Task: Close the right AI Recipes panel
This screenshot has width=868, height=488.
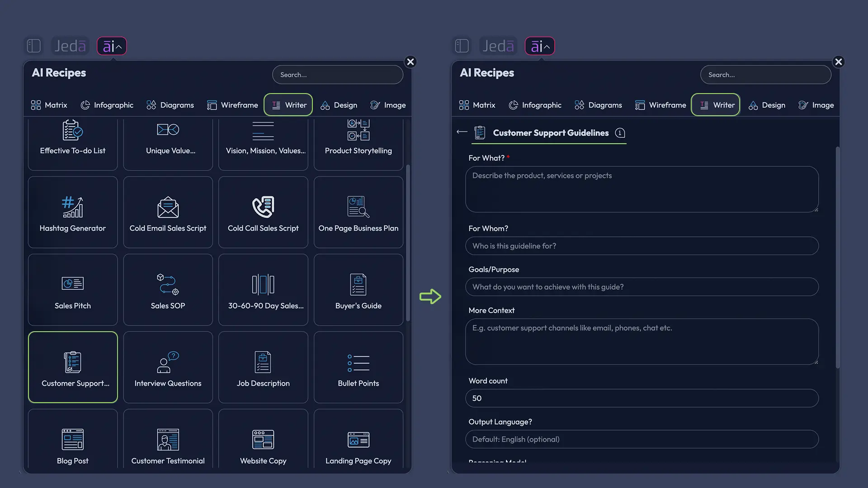Action: [x=839, y=62]
